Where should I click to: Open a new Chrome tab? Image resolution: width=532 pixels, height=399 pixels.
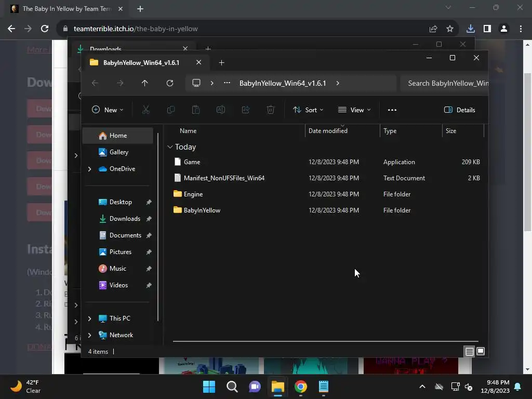140,9
